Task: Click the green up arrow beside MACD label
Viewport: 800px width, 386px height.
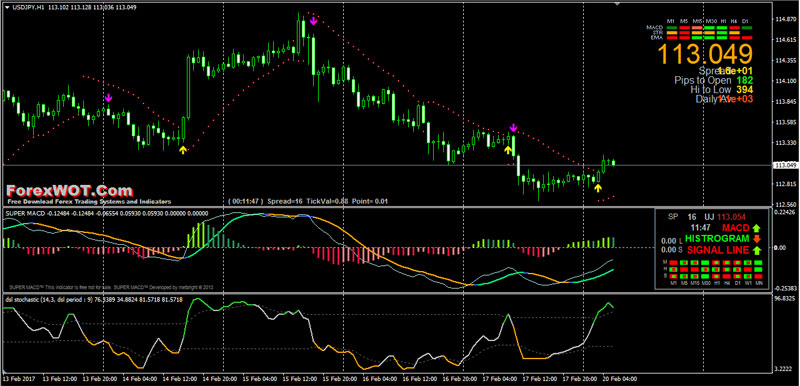Action: [x=757, y=227]
